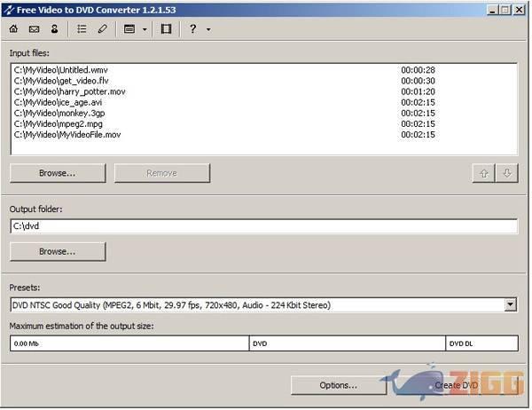Viewport: 532px width, 410px height.
Task: Click the envelope mail icon
Action: click(x=34, y=29)
